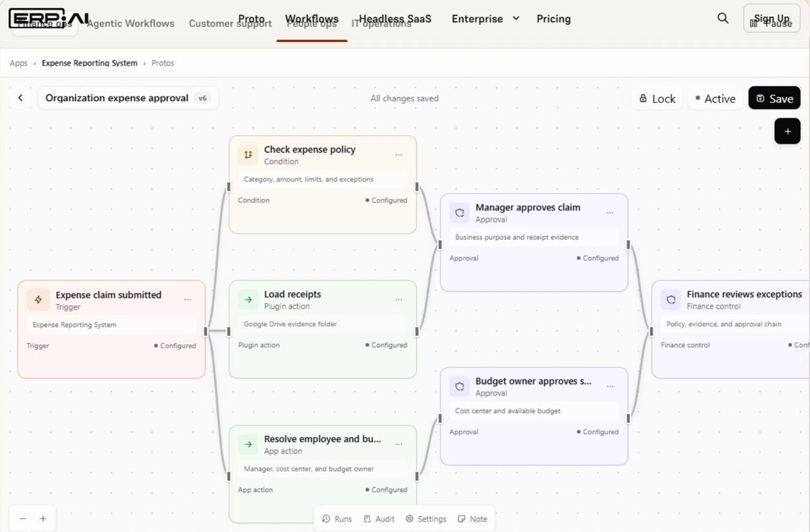Click the lightning trigger icon on Expense claim submitted
The image size is (810, 532).
38,300
